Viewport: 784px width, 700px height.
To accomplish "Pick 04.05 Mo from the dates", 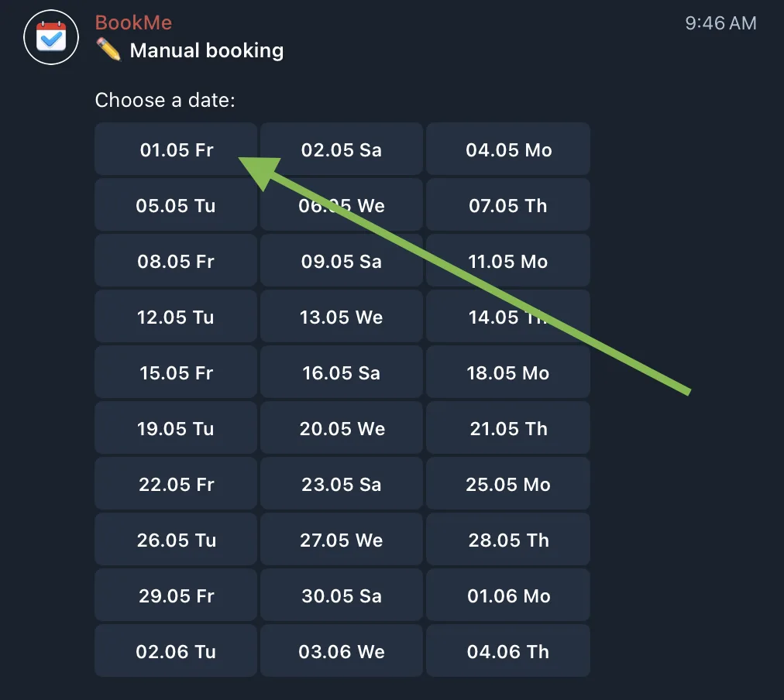I will tap(508, 149).
